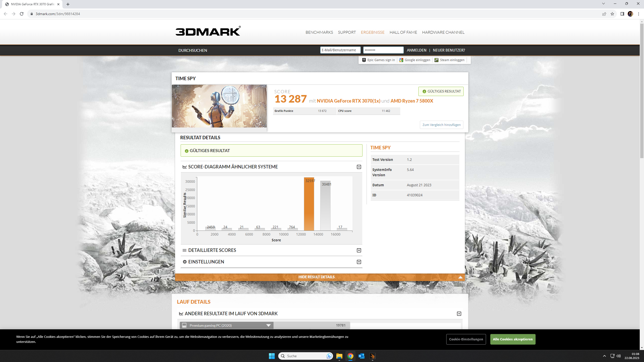
Task: Reload the page with browser refresh icon
Action: (22, 14)
